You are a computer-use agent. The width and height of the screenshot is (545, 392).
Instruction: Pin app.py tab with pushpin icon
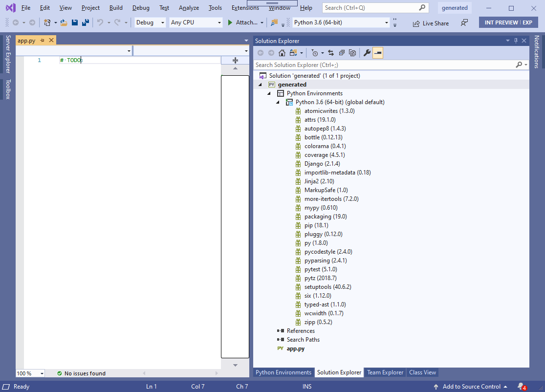click(x=43, y=40)
